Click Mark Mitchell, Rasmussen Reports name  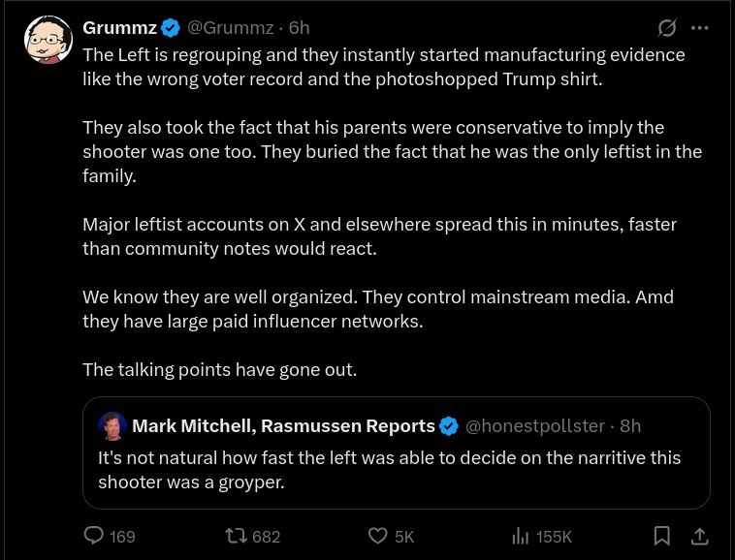click(283, 425)
